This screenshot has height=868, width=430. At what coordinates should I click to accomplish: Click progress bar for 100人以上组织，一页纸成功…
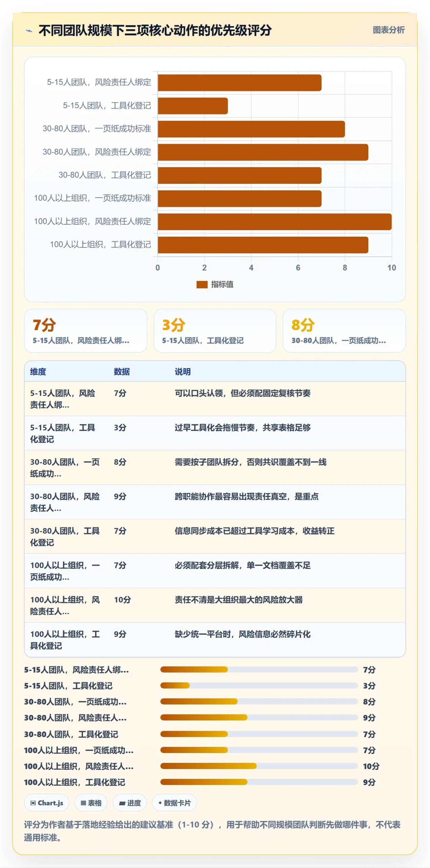[x=259, y=750]
